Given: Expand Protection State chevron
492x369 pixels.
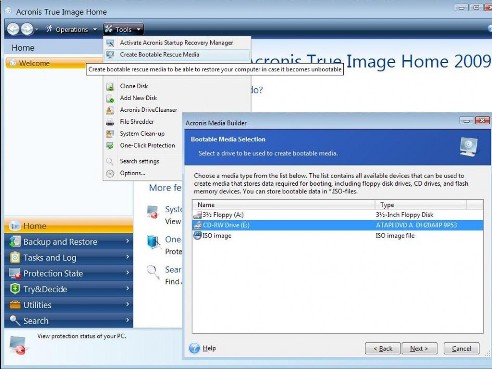Looking at the screenshot, I should [127, 273].
